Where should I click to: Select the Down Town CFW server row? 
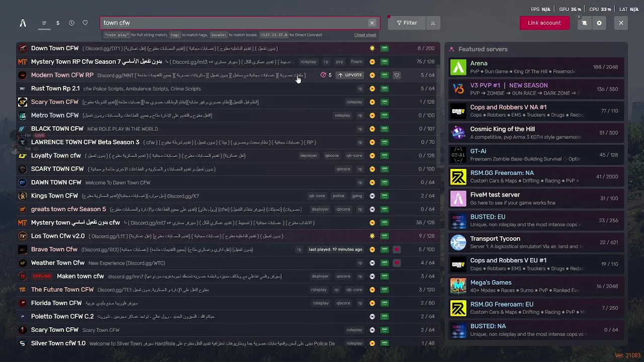pos(228,48)
